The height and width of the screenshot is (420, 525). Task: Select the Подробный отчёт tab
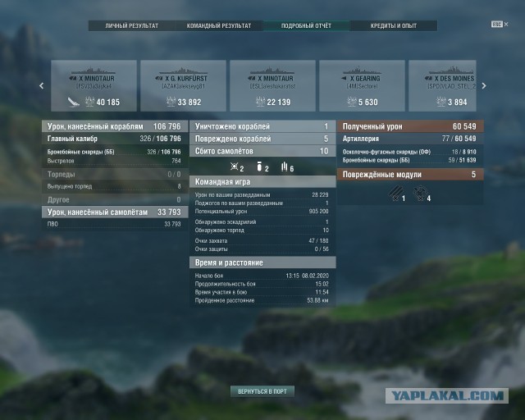click(x=306, y=25)
